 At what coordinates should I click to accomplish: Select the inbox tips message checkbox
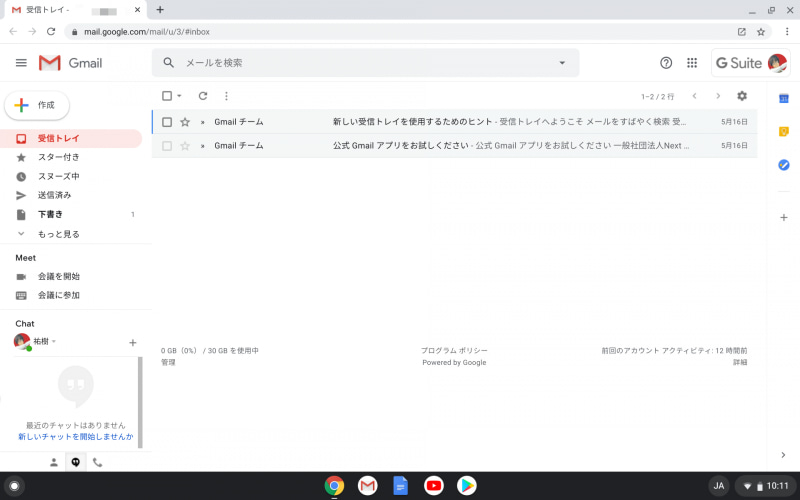click(x=167, y=122)
